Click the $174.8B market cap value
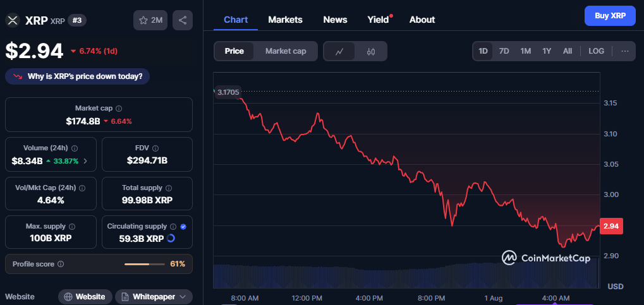 click(83, 121)
